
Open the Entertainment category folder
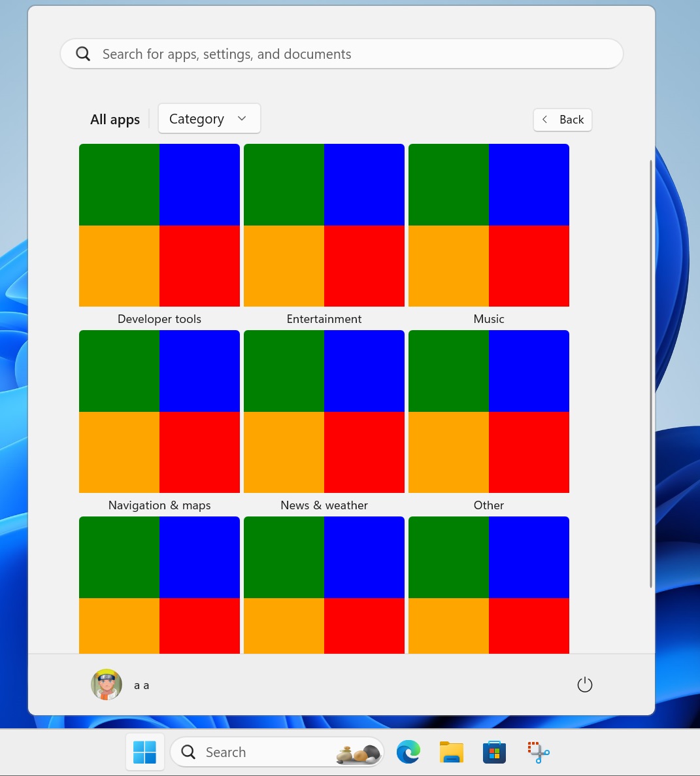pyautogui.click(x=324, y=225)
